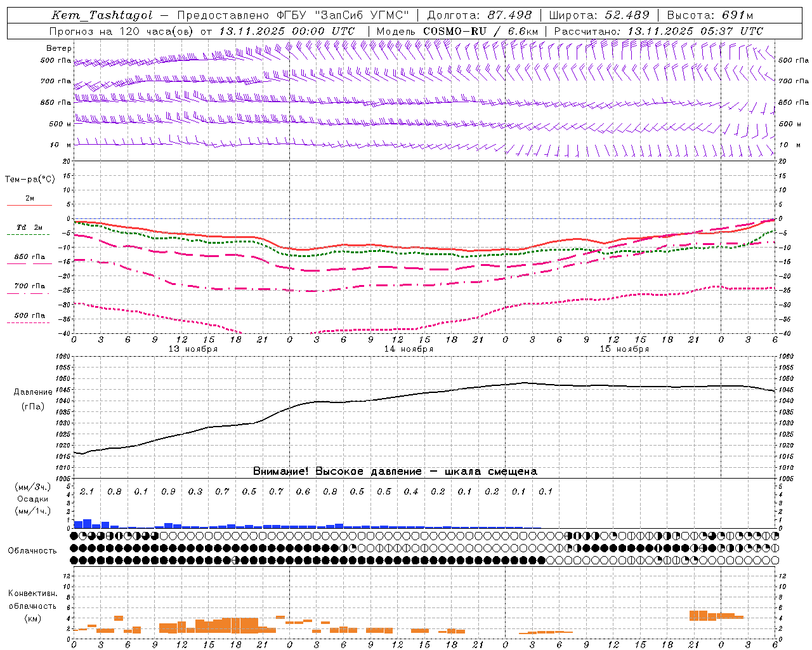Viewport: 812px width, 650px height.
Task: Click "(гПа)" unit under Давление label
Action: [x=33, y=407]
